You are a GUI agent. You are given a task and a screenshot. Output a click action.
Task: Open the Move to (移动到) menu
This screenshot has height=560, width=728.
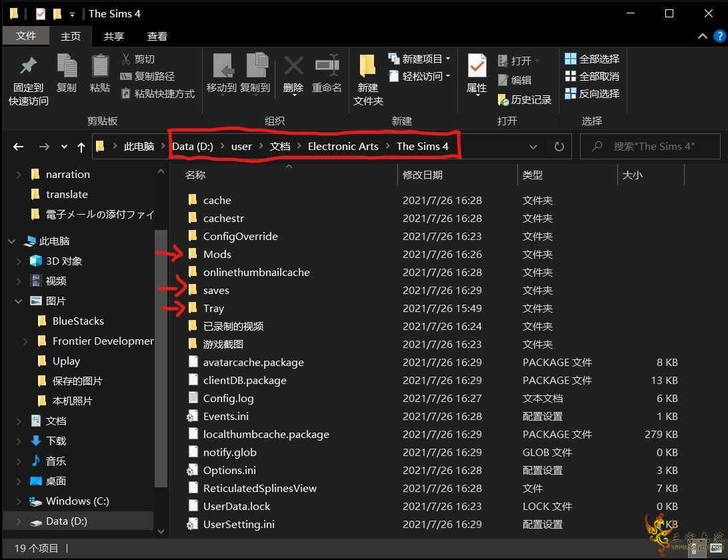221,73
